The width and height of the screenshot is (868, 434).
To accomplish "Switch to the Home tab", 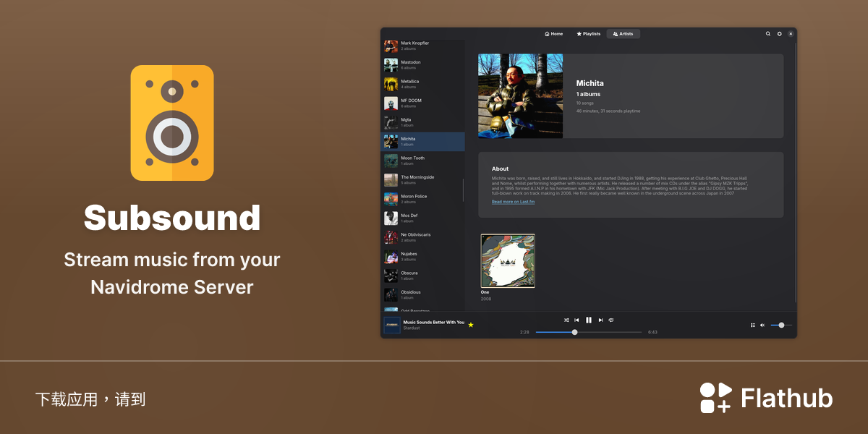I will (554, 34).
